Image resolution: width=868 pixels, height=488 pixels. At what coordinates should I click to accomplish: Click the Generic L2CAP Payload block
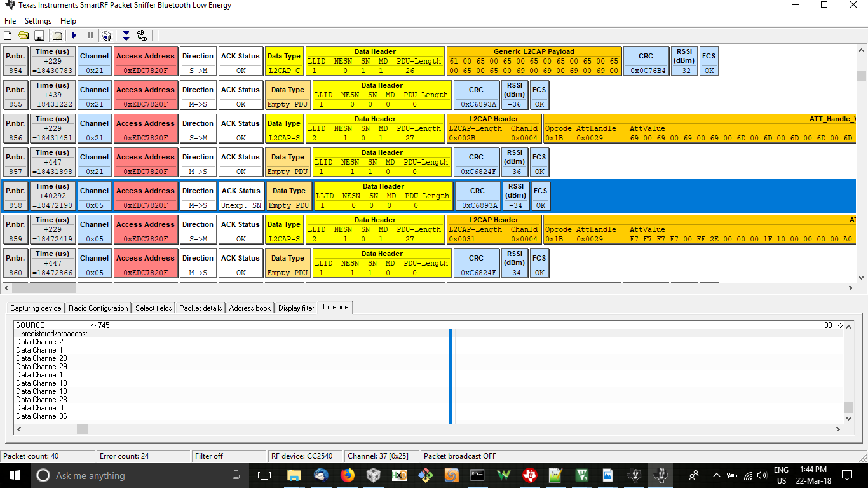pyautogui.click(x=534, y=61)
